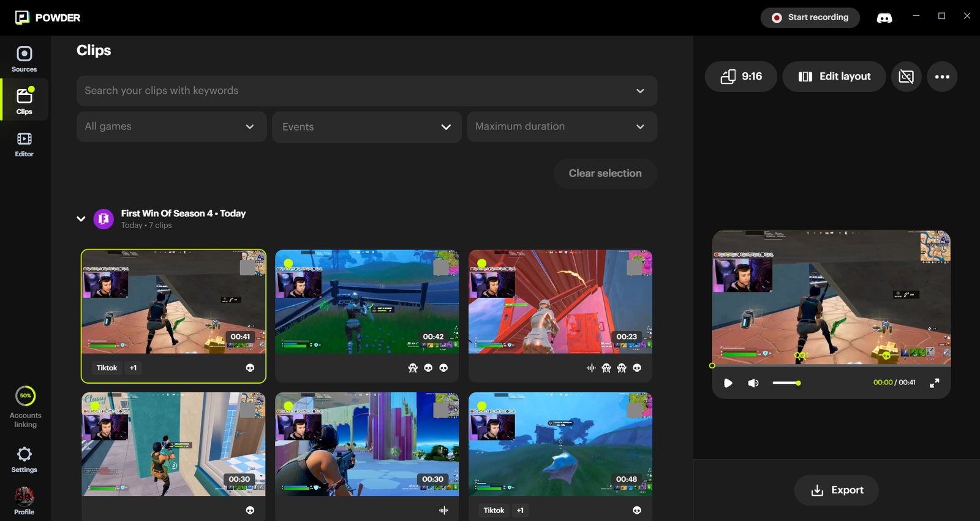
Task: Toggle the checkbox on the 00:23 clip
Action: pyautogui.click(x=634, y=267)
